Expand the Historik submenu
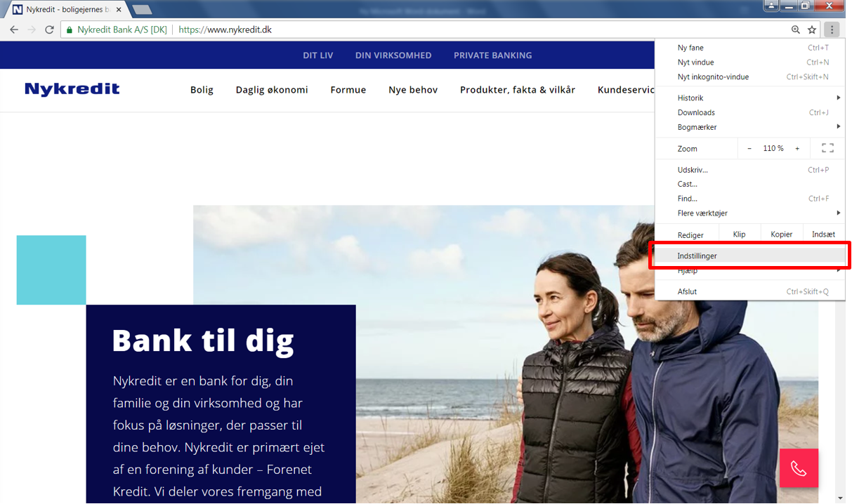 tap(750, 98)
